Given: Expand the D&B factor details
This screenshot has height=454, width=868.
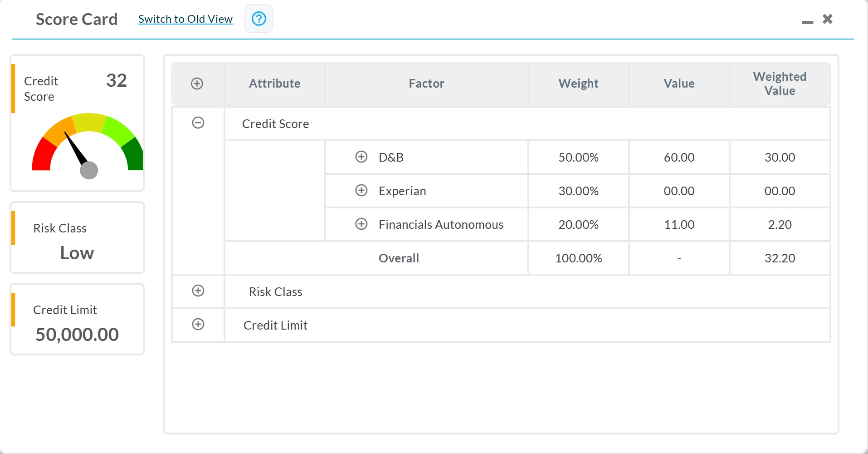Looking at the screenshot, I should [x=361, y=157].
